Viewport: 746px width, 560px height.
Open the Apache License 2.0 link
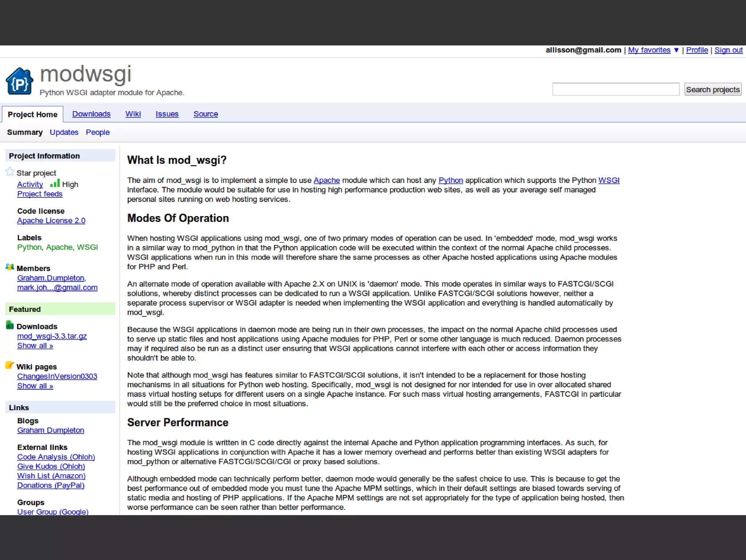click(51, 220)
